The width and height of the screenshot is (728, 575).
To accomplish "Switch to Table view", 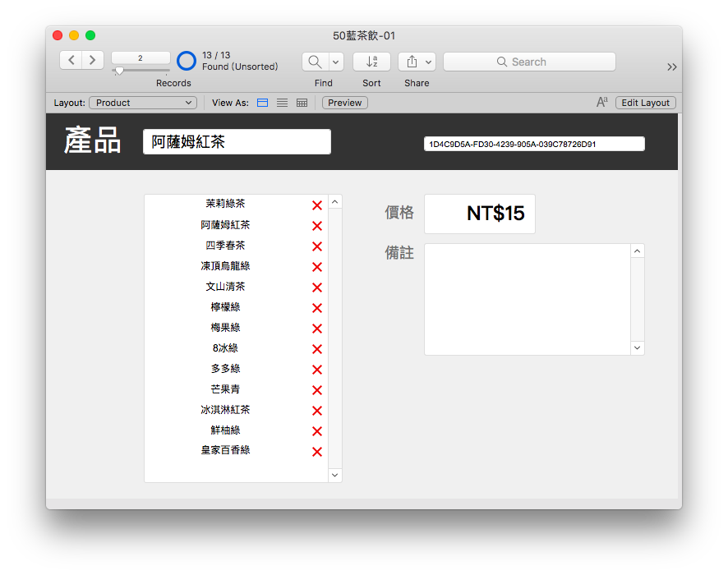I will (x=302, y=103).
